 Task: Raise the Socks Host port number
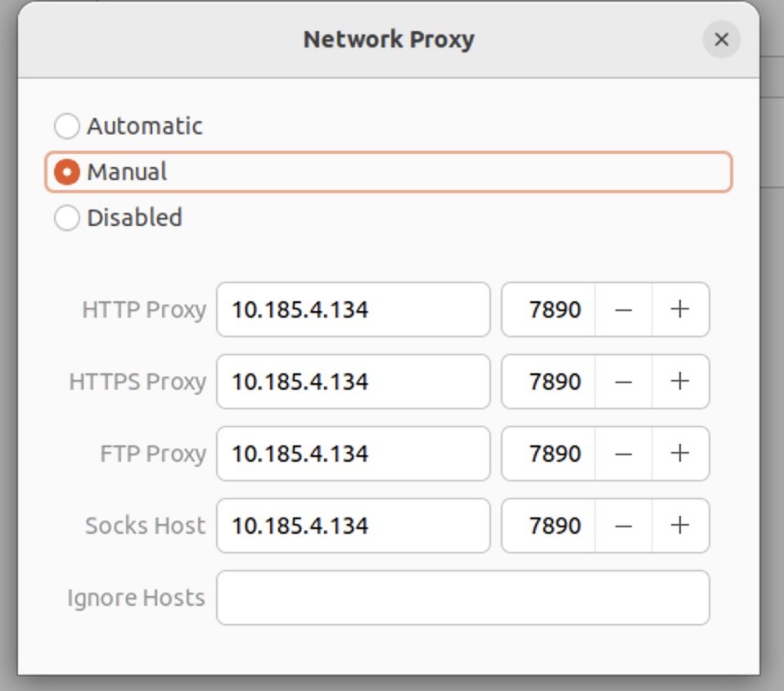pos(680,526)
